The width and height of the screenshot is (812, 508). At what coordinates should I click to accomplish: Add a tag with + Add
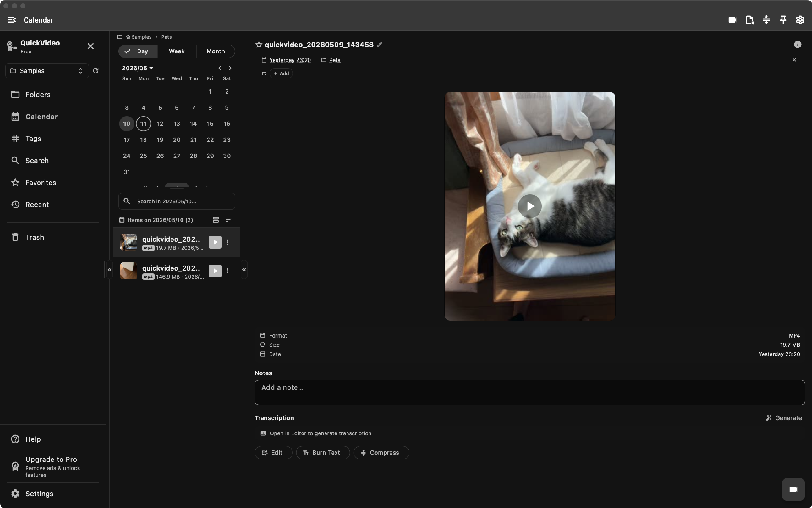[x=281, y=73]
